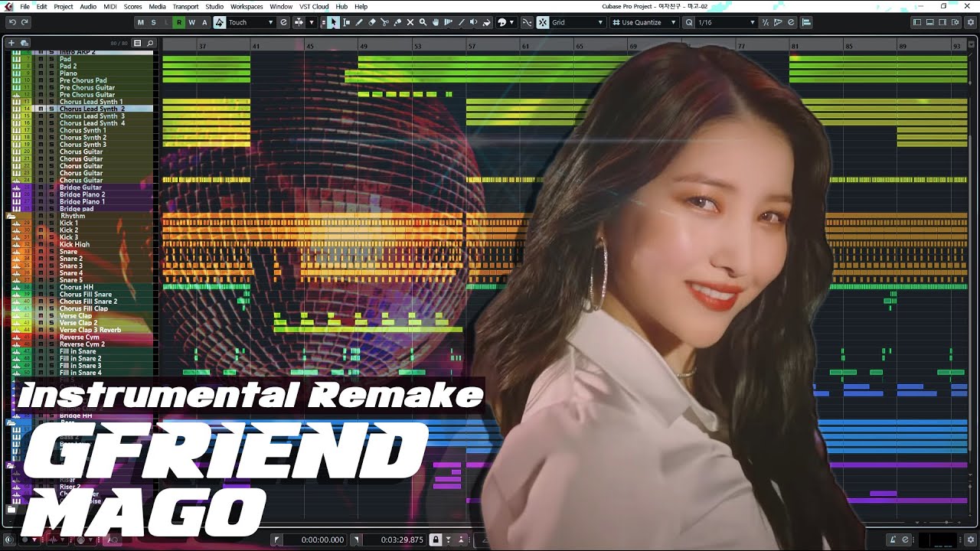
Task: Select the Play speaker tool
Action: tap(473, 22)
